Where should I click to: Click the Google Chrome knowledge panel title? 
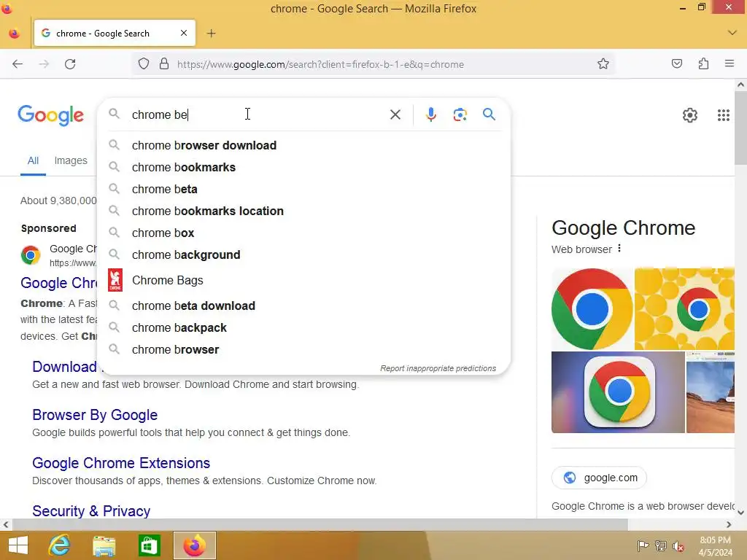623,228
